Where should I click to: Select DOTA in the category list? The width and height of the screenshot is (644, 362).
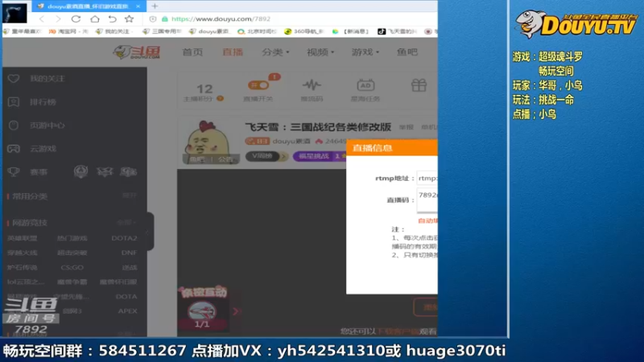(126, 296)
